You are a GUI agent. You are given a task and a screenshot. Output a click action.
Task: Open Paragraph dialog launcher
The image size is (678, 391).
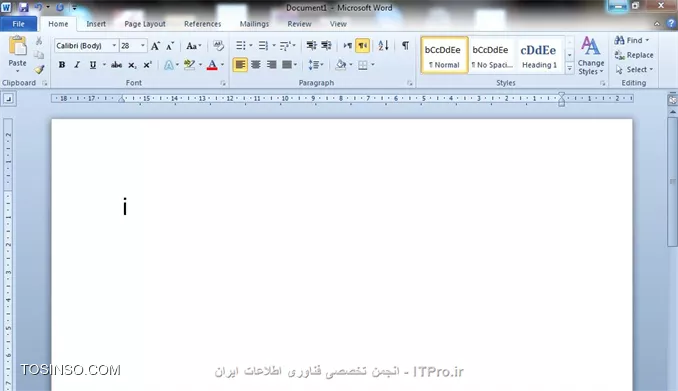[409, 83]
